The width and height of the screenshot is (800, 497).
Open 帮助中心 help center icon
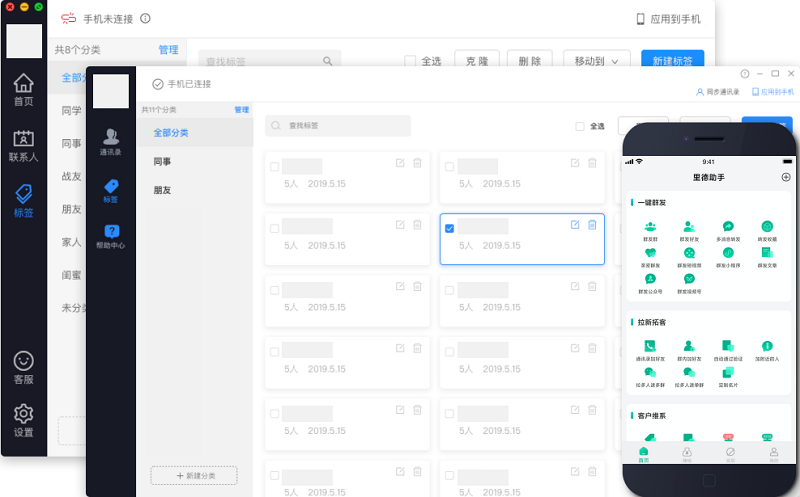pyautogui.click(x=111, y=236)
